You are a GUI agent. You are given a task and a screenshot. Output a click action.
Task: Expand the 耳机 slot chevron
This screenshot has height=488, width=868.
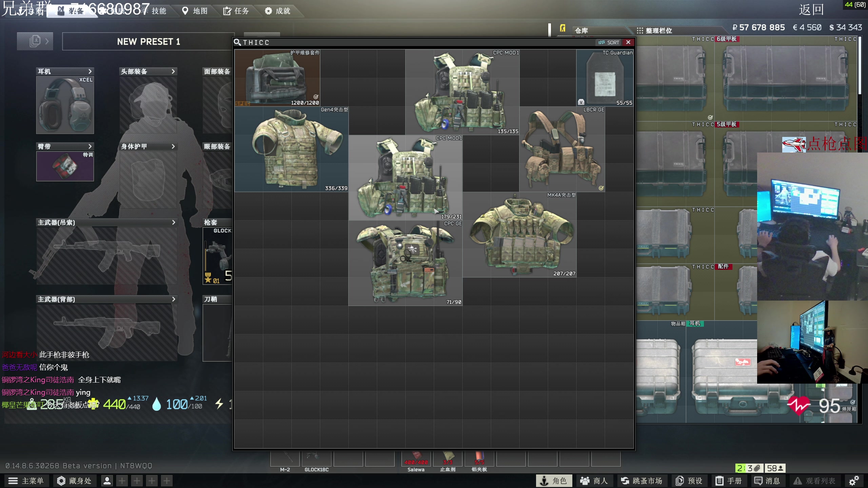90,71
